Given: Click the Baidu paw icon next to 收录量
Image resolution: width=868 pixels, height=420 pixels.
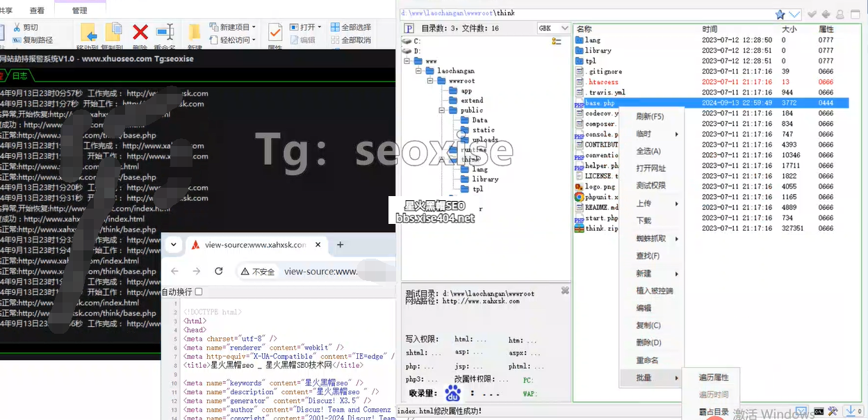Looking at the screenshot, I should pyautogui.click(x=453, y=394).
